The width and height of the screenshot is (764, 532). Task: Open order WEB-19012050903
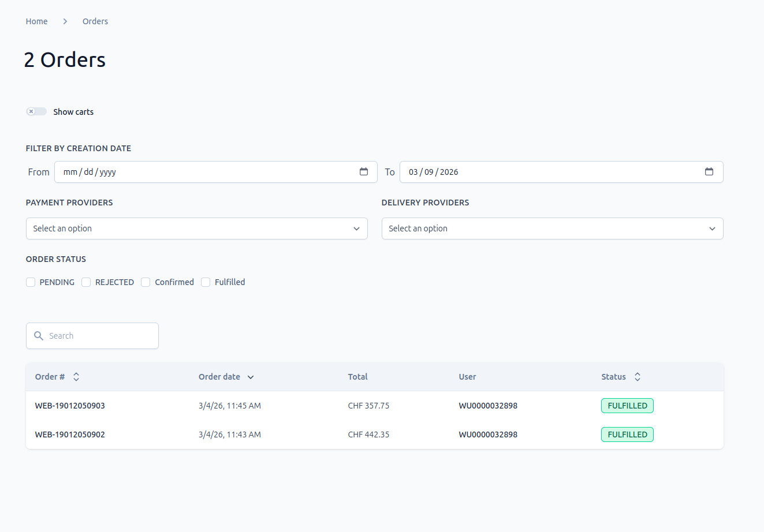point(70,406)
